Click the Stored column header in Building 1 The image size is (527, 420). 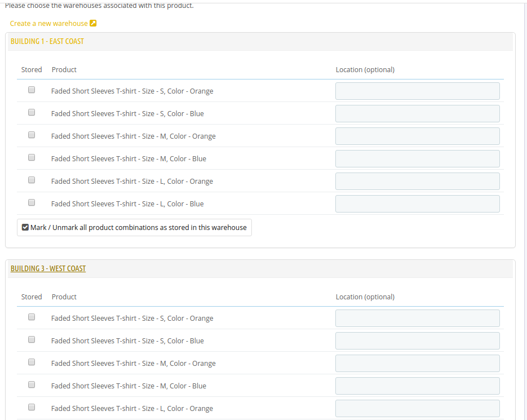click(32, 69)
